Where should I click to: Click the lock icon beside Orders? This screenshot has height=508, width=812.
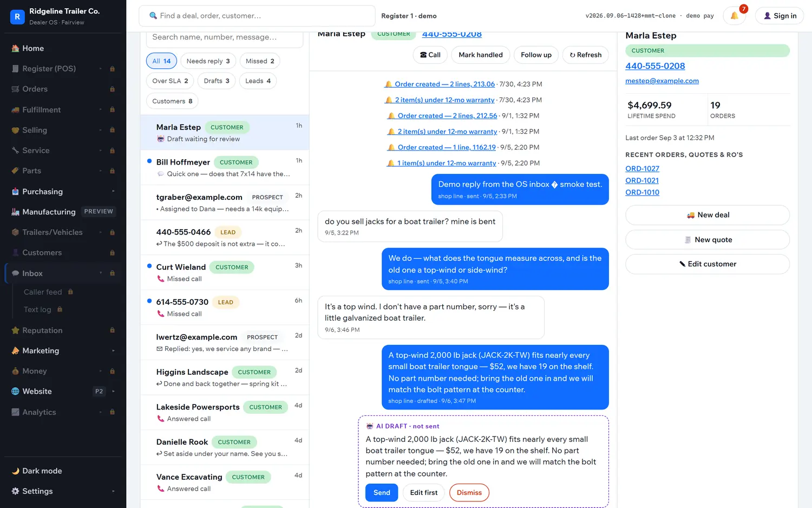coord(112,89)
